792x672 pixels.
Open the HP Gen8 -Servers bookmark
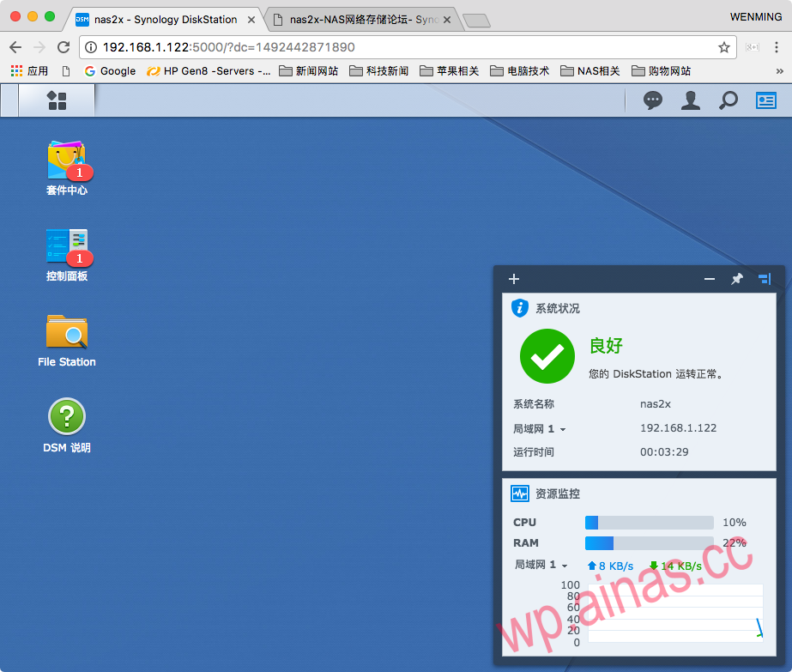(x=209, y=70)
